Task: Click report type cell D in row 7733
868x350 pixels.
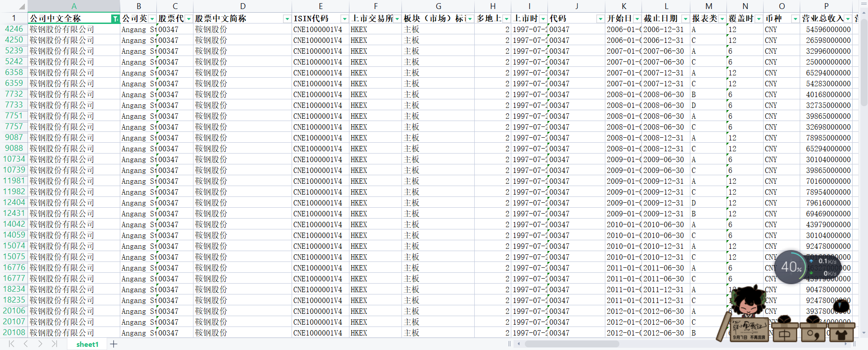Action: pyautogui.click(x=709, y=105)
